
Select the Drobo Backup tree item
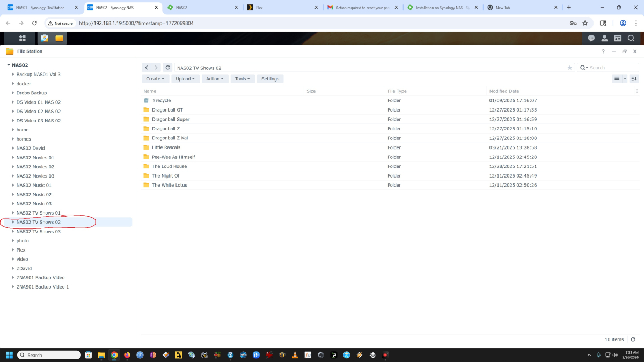32,93
